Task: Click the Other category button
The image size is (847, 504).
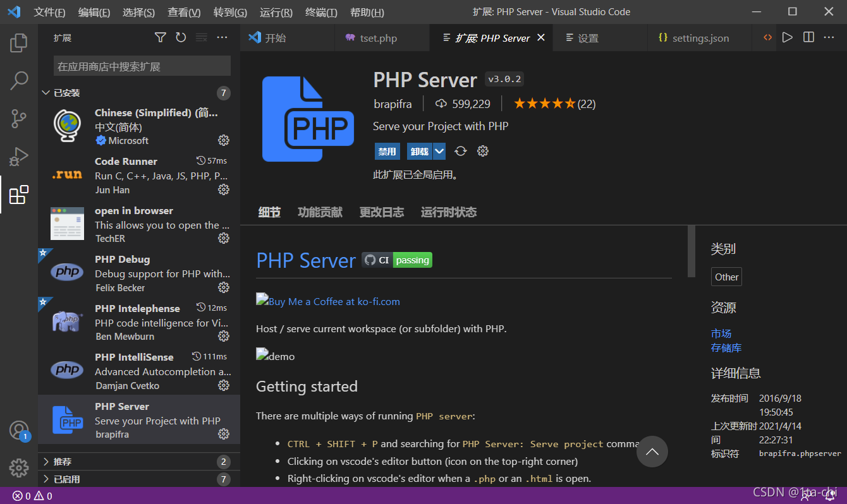Action: tap(726, 277)
